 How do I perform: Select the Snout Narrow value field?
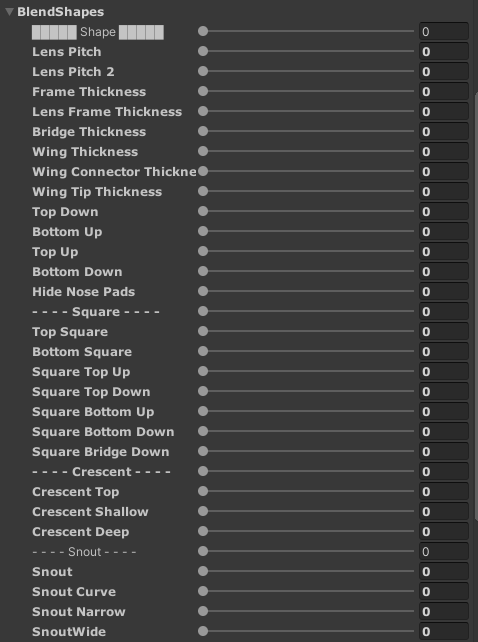pyautogui.click(x=444, y=611)
